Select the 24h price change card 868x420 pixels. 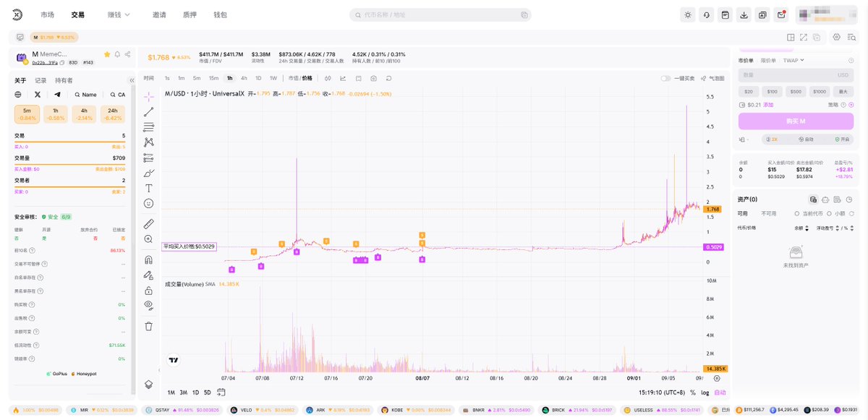(x=113, y=113)
